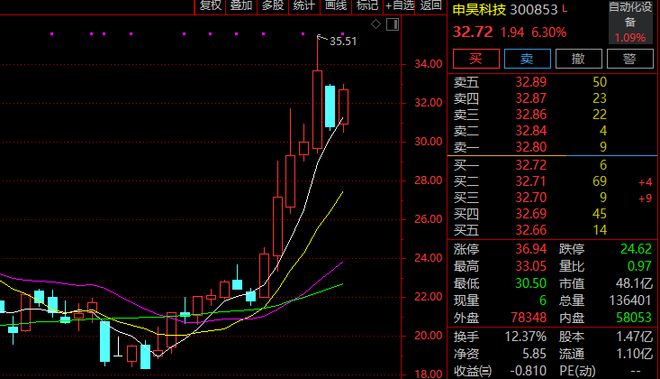Click the 撤 cancel order button
This screenshot has height=379, width=660.
click(578, 59)
